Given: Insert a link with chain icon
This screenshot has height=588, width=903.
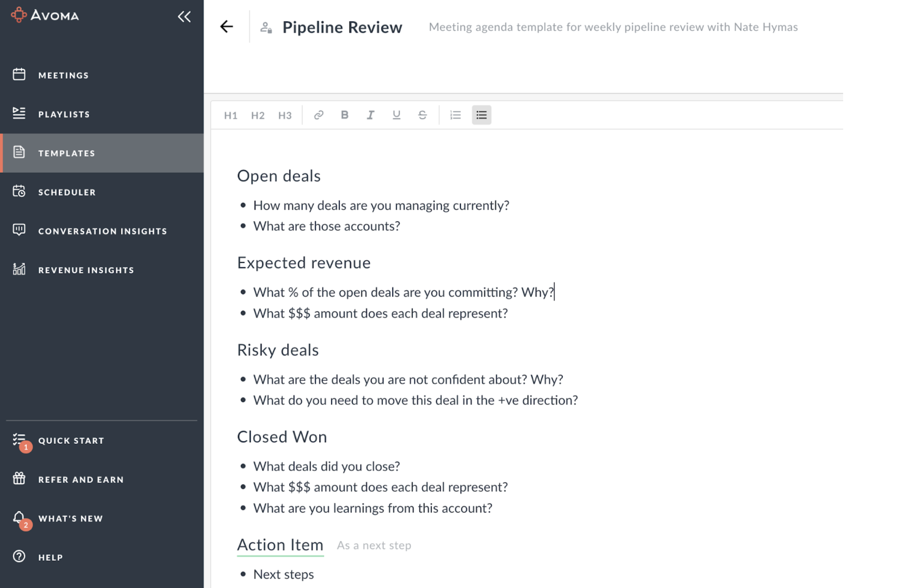Looking at the screenshot, I should point(319,115).
